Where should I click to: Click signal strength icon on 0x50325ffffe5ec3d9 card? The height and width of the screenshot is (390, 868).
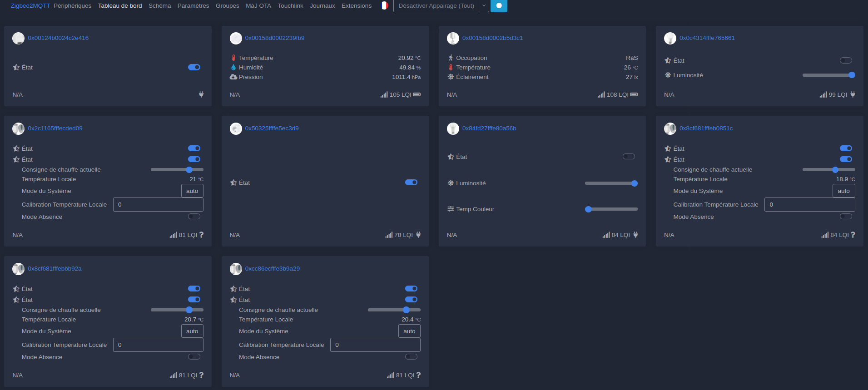point(389,235)
